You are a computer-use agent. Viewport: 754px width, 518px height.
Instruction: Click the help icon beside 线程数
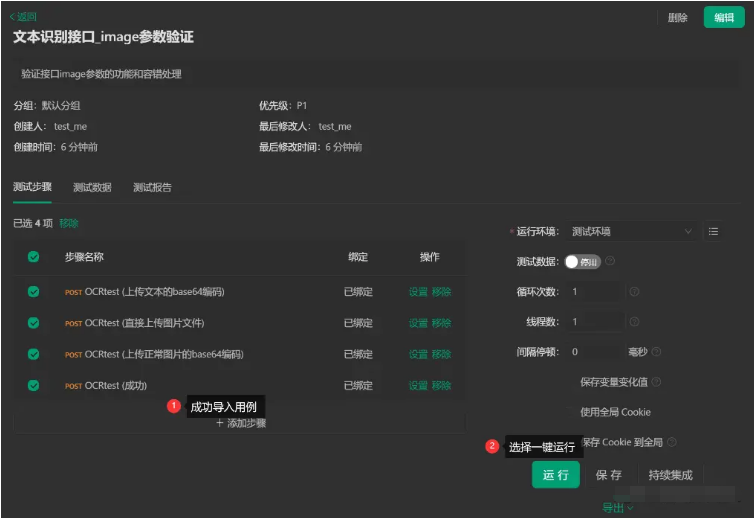point(634,322)
